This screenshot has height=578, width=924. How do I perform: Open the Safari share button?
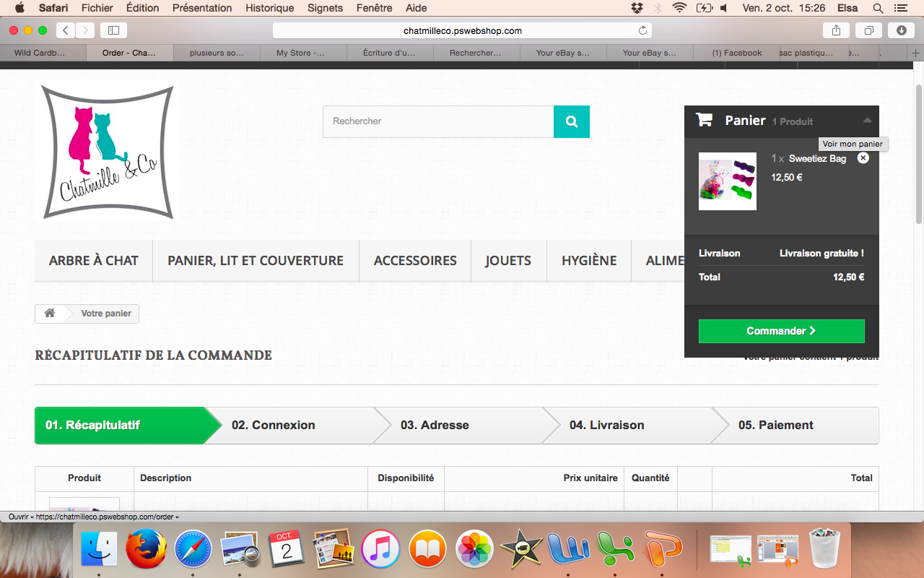[x=837, y=30]
